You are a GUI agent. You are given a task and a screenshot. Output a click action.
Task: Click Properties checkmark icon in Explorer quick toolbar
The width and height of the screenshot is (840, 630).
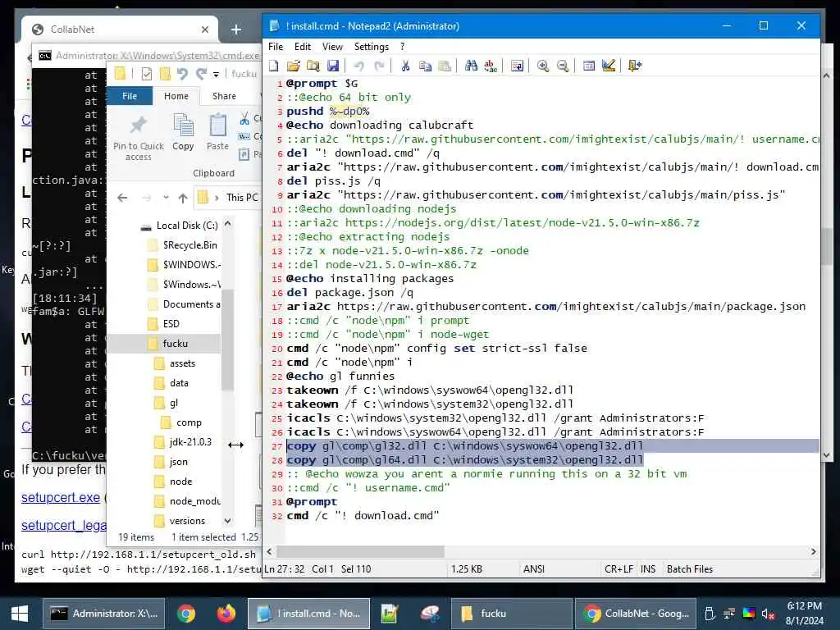pos(146,74)
